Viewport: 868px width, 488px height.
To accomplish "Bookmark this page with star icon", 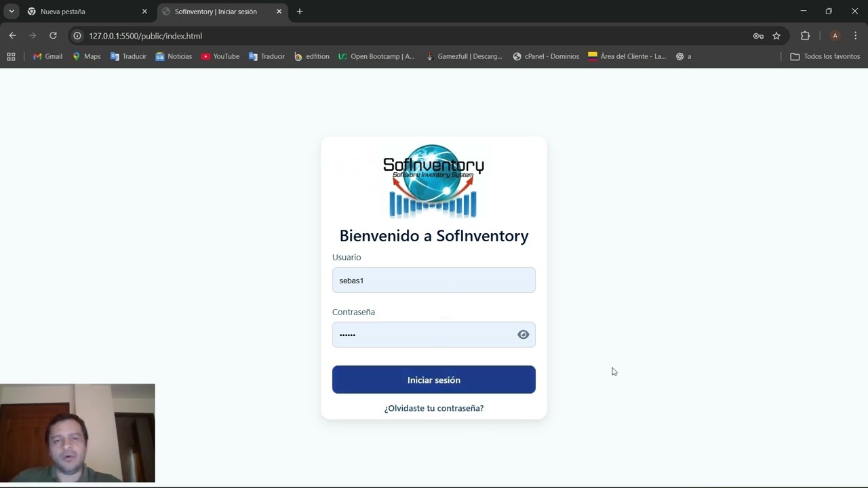I will pos(776,36).
